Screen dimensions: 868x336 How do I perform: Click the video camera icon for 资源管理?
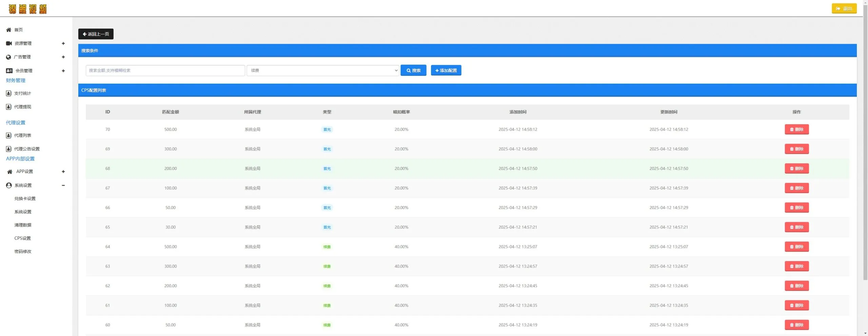(x=9, y=43)
